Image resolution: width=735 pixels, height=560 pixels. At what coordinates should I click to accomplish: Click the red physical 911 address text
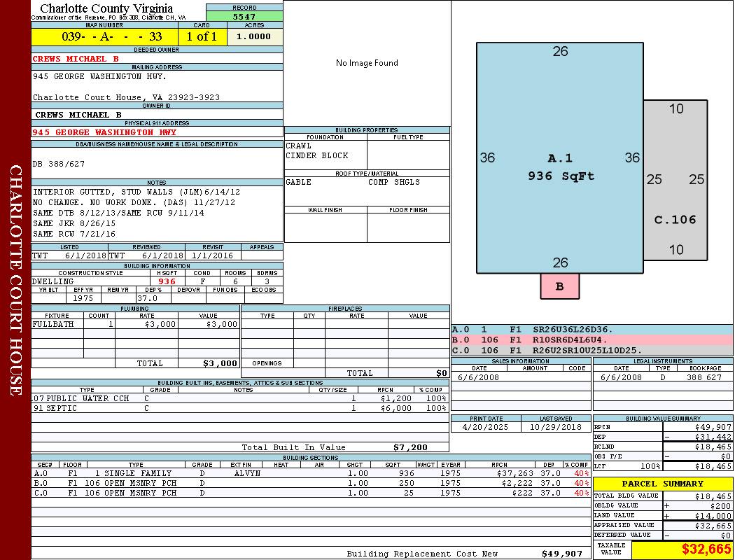coord(104,132)
